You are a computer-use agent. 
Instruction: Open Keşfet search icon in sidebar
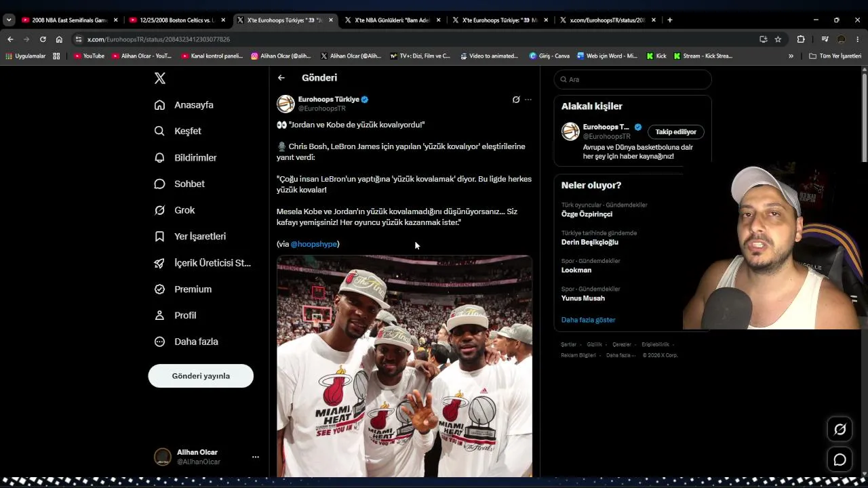[159, 131]
